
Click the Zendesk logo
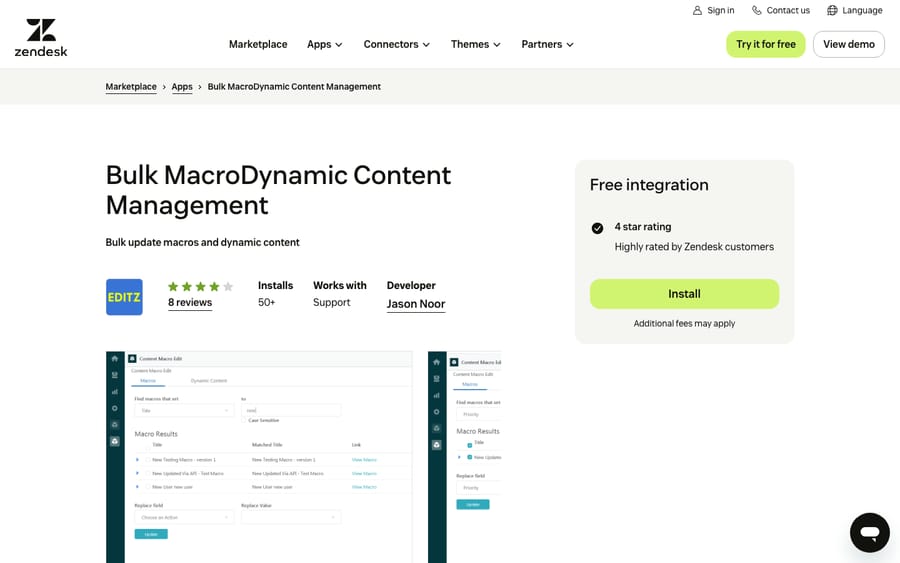tap(41, 38)
